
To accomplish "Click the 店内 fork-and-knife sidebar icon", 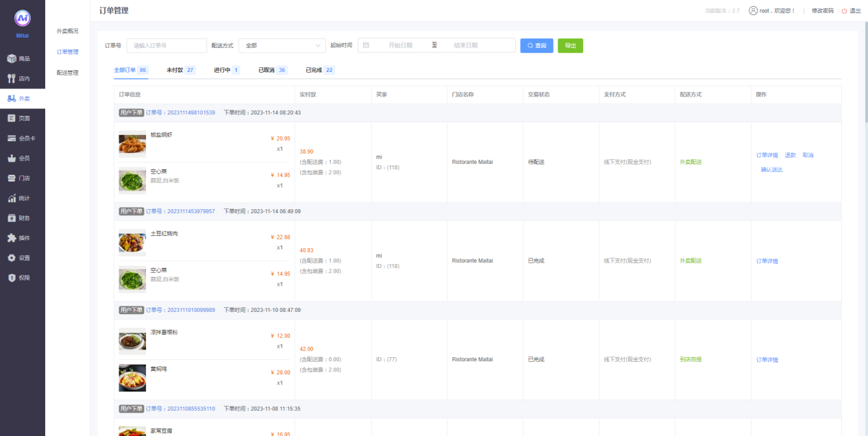I will [x=12, y=79].
